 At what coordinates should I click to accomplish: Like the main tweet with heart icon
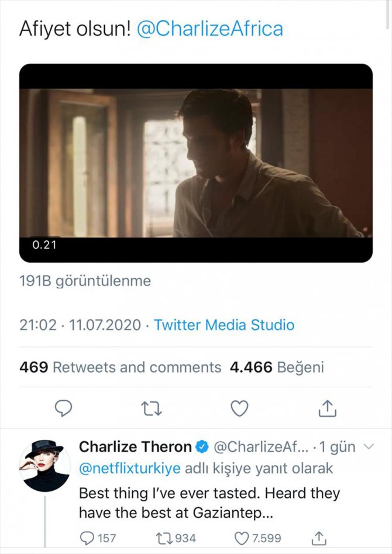[x=239, y=409]
